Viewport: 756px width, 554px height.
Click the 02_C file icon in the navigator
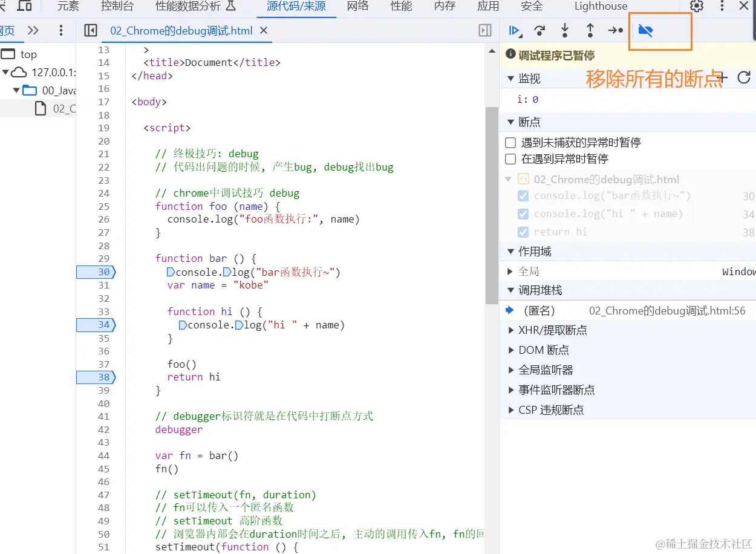pyautogui.click(x=41, y=108)
